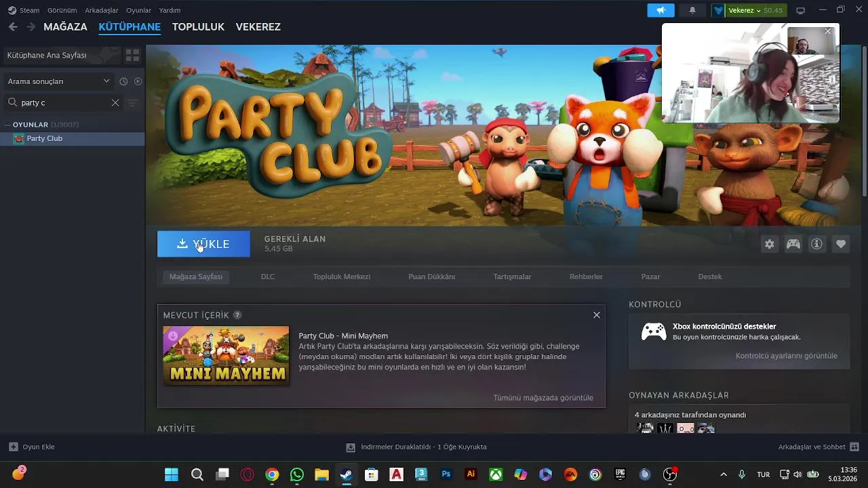The height and width of the screenshot is (488, 868).
Task: Open Photoshop from taskbar
Action: [446, 474]
